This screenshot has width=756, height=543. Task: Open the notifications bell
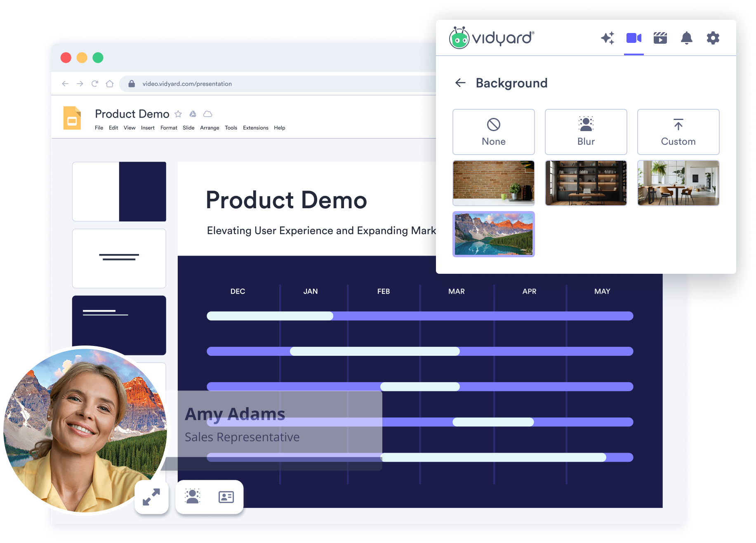pyautogui.click(x=686, y=38)
